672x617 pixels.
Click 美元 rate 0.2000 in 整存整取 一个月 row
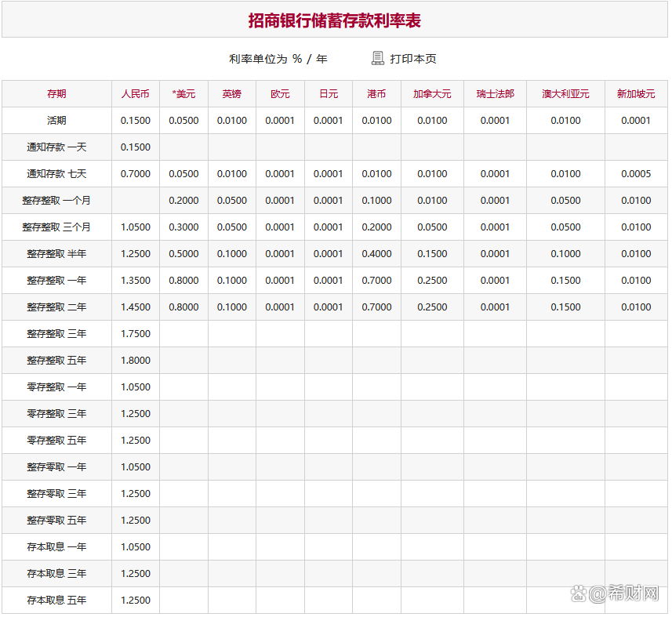(183, 201)
